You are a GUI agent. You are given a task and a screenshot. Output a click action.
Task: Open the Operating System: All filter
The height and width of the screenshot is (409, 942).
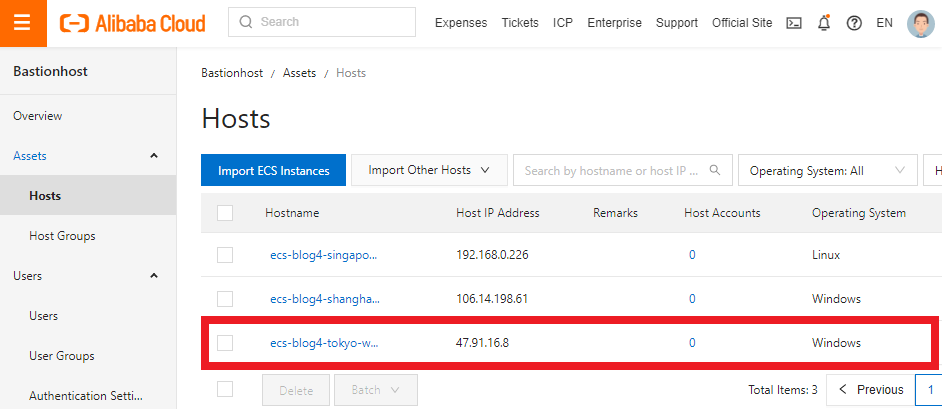827,171
